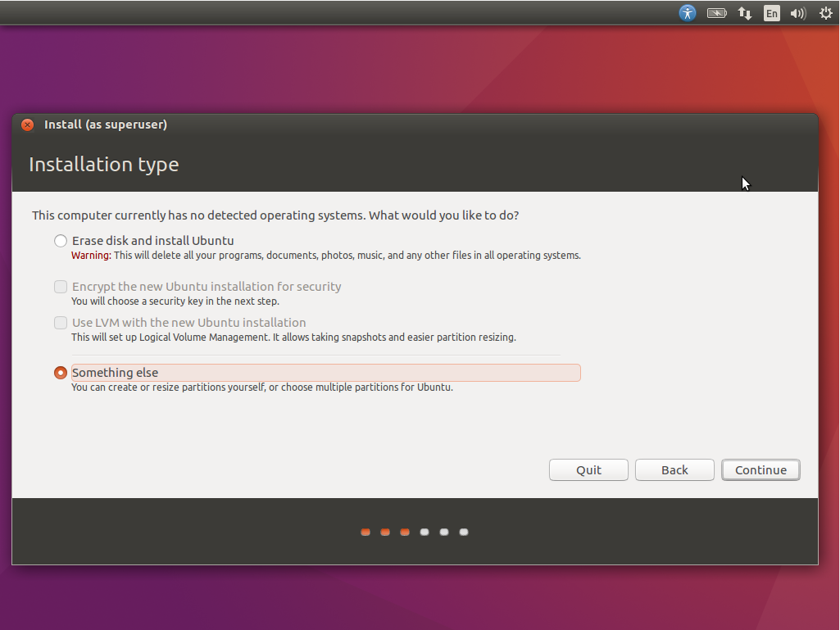Select the Something else radio button
Viewport: 840px width, 630px height.
(x=61, y=373)
